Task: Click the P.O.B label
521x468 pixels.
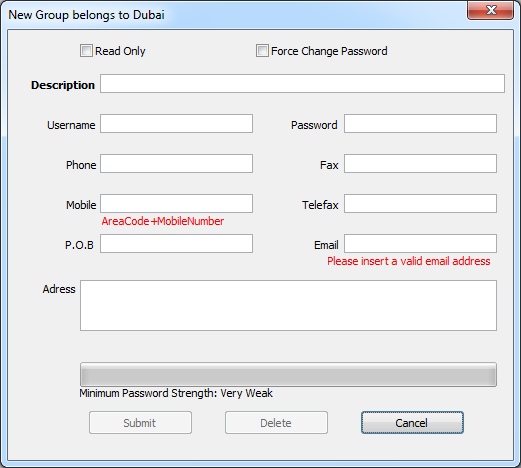Action: point(79,245)
